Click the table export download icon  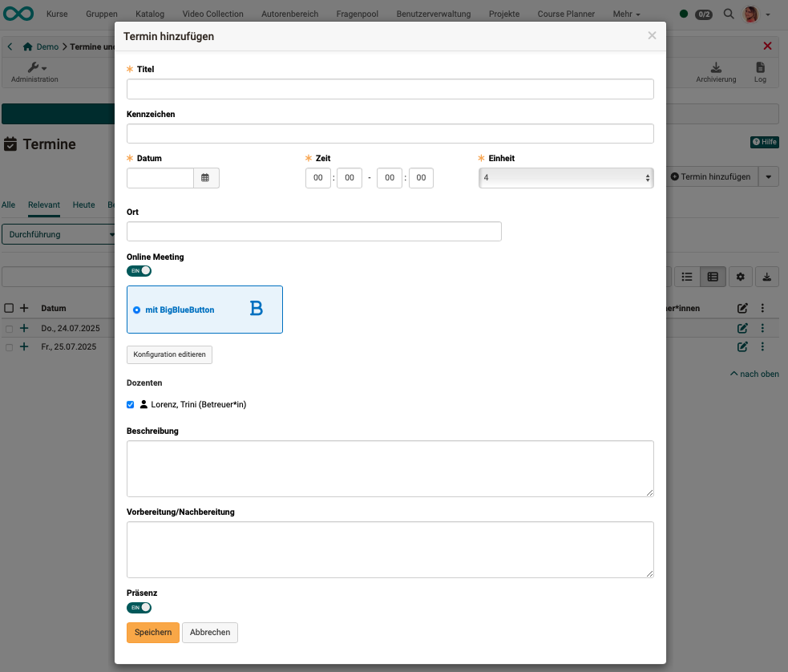pyautogui.click(x=767, y=277)
